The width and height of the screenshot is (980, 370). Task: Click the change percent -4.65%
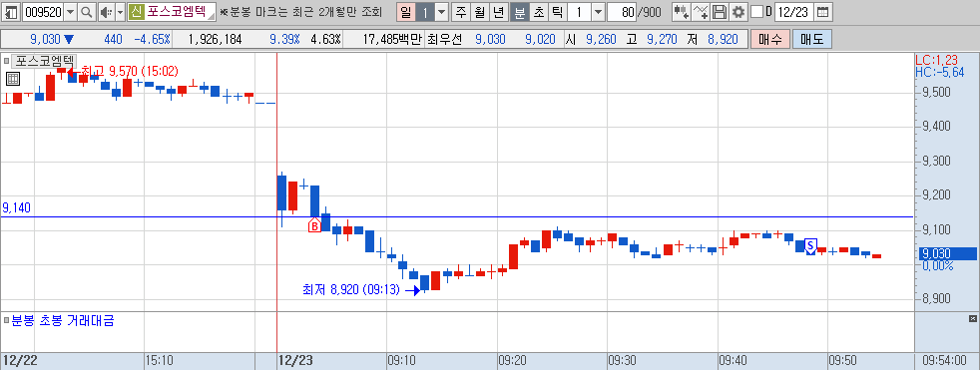pos(152,39)
